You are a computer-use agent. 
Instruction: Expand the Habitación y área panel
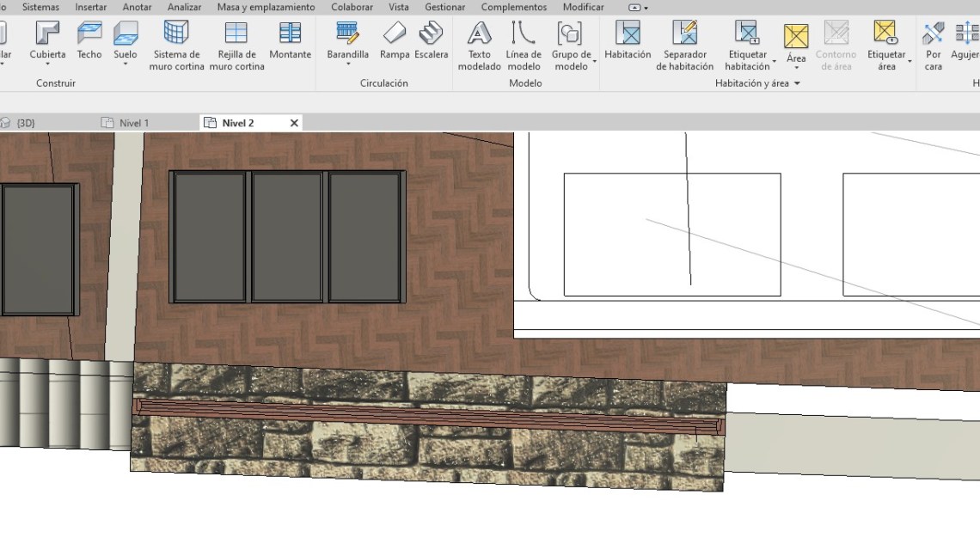(797, 83)
